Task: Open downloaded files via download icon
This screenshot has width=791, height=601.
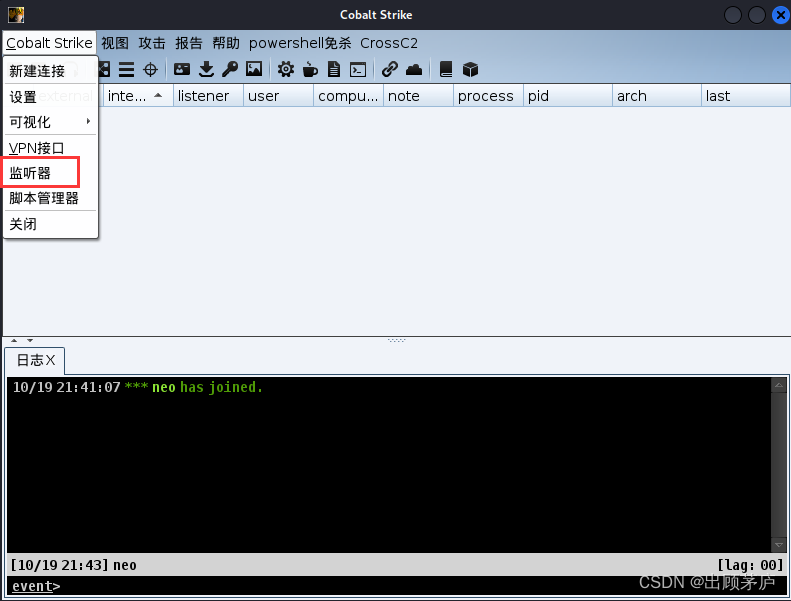Action: (x=206, y=69)
